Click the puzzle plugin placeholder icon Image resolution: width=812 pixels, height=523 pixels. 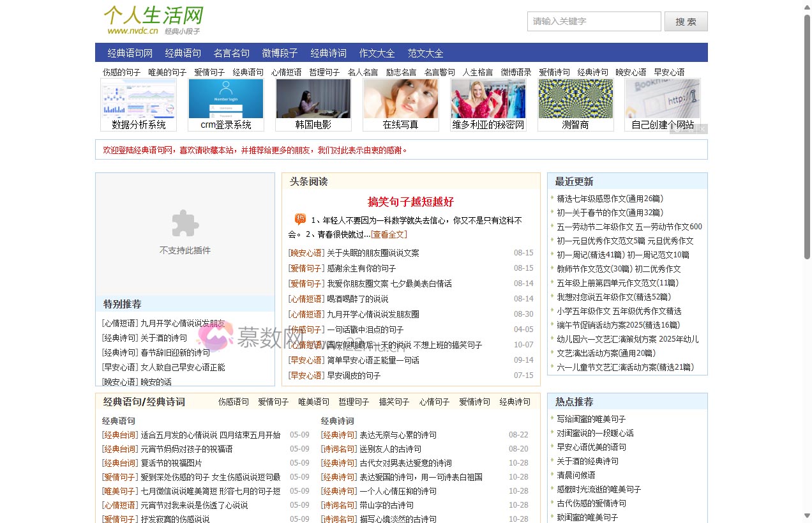click(184, 224)
